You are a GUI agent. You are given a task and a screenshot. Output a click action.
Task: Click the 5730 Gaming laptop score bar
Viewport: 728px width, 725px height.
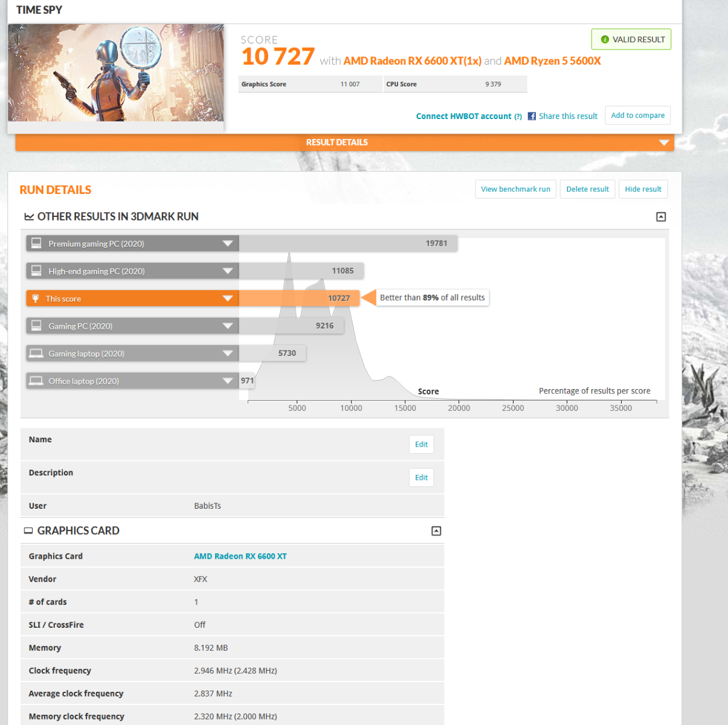point(272,353)
